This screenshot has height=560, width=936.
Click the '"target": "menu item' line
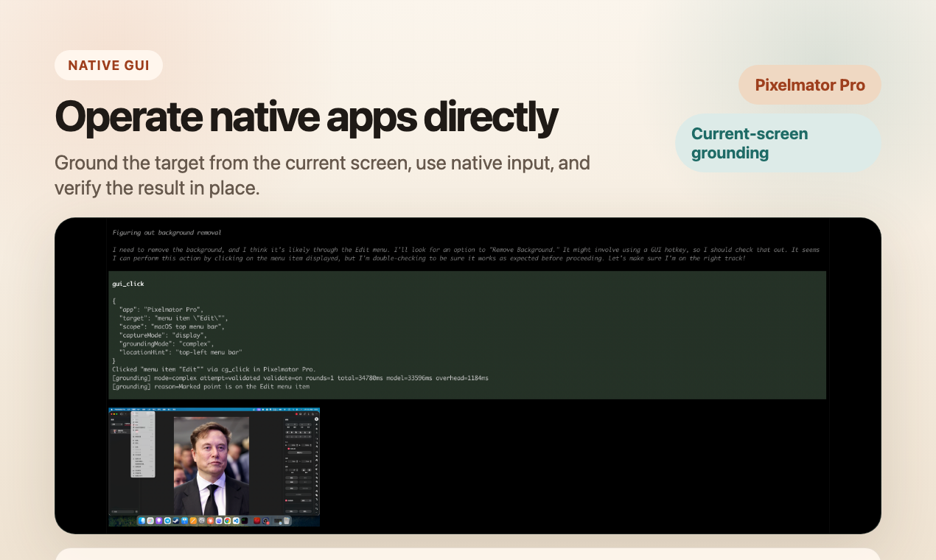(174, 318)
